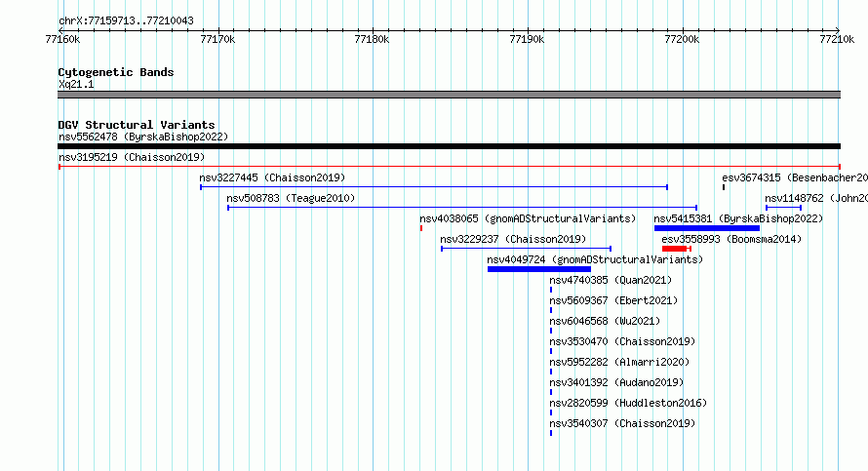Click the black esv3674315 tick mark

coord(724,187)
